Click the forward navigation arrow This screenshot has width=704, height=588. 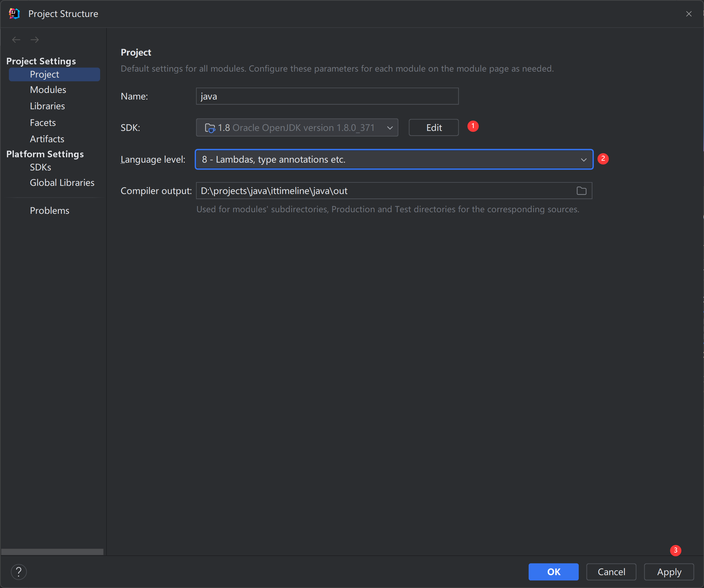[35, 40]
